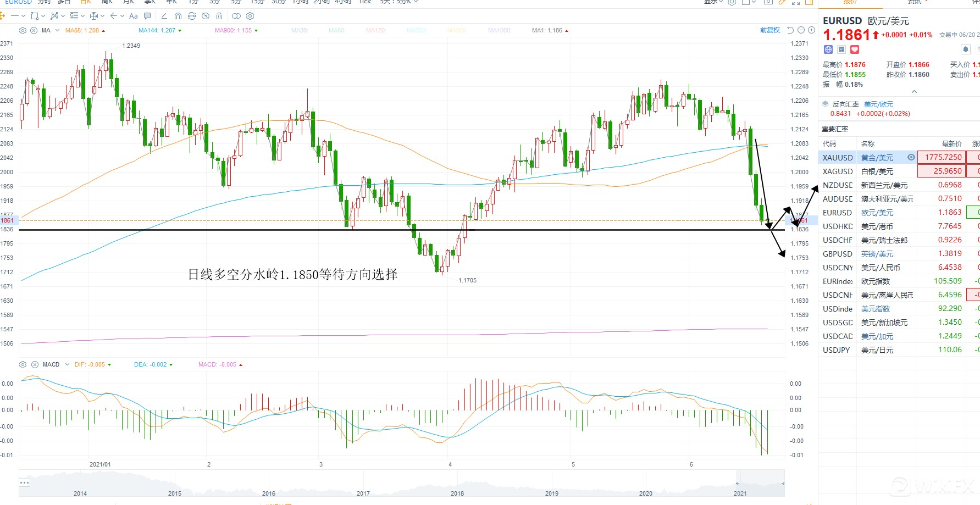
Task: Toggle the faded MA30 moving average line
Action: pos(299,30)
